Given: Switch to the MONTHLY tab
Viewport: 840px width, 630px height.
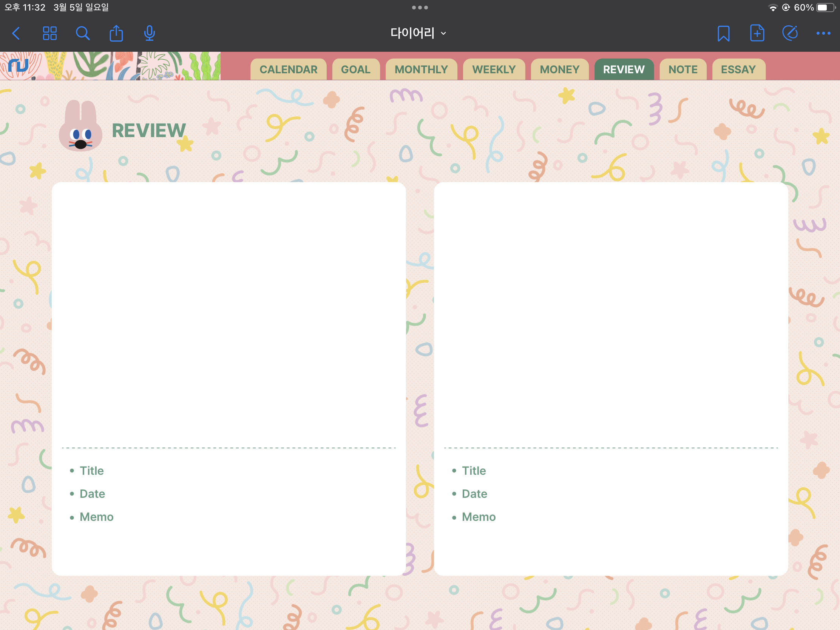Looking at the screenshot, I should coord(421,69).
